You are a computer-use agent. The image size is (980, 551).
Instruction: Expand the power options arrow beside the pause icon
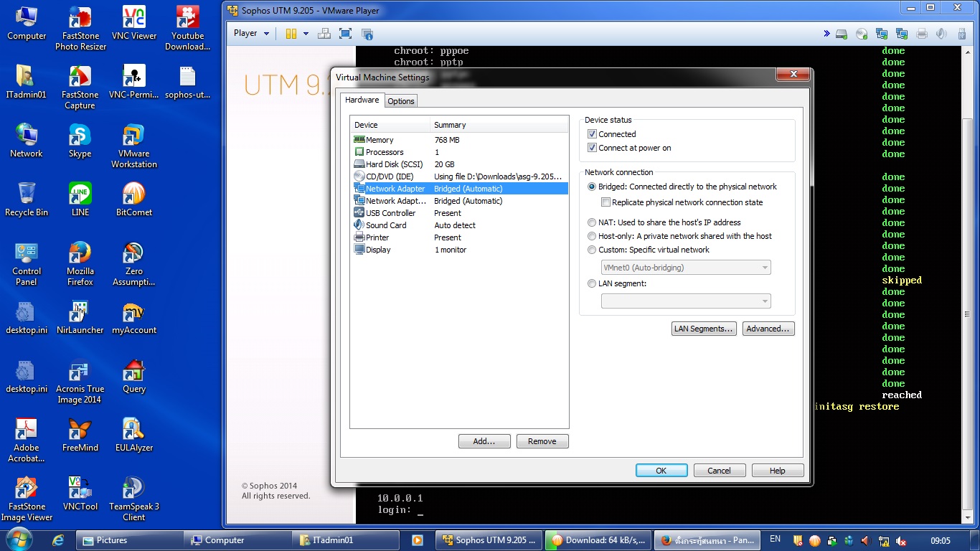point(306,34)
